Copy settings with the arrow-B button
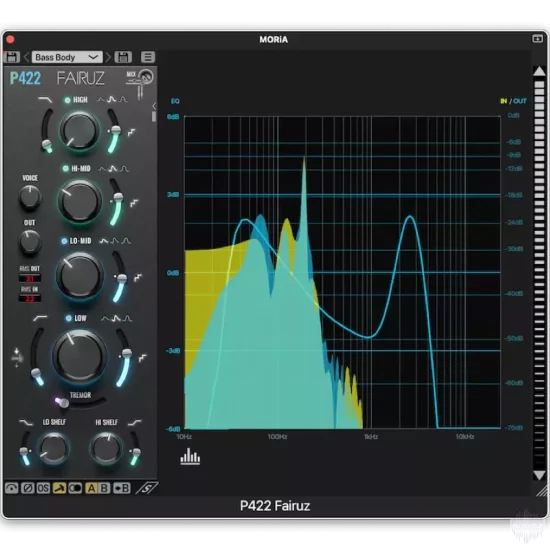Image resolution: width=550 pixels, height=550 pixels. tap(122, 488)
